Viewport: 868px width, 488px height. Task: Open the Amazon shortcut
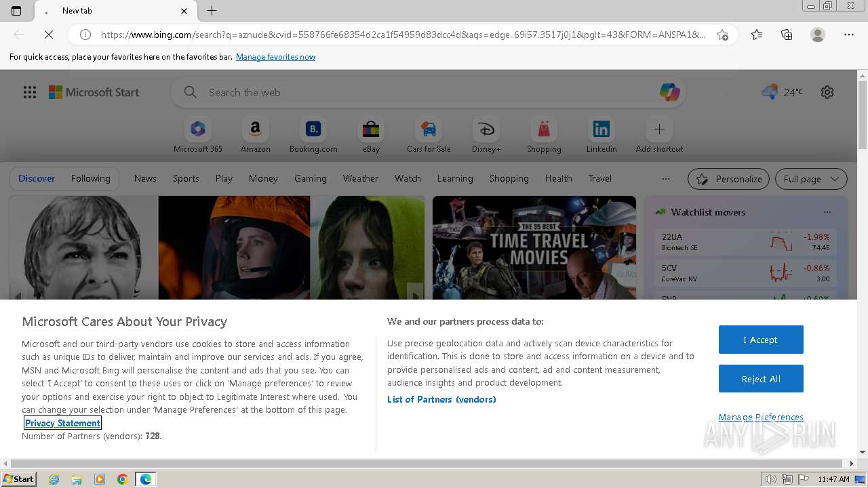click(x=255, y=136)
